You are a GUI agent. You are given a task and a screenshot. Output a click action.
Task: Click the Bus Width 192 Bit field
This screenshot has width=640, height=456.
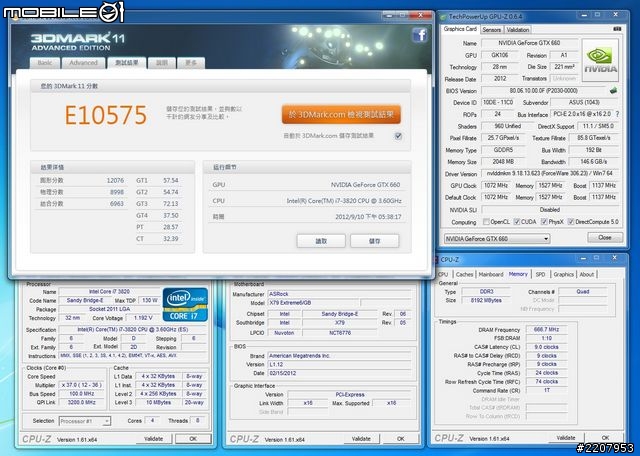tap(593, 150)
